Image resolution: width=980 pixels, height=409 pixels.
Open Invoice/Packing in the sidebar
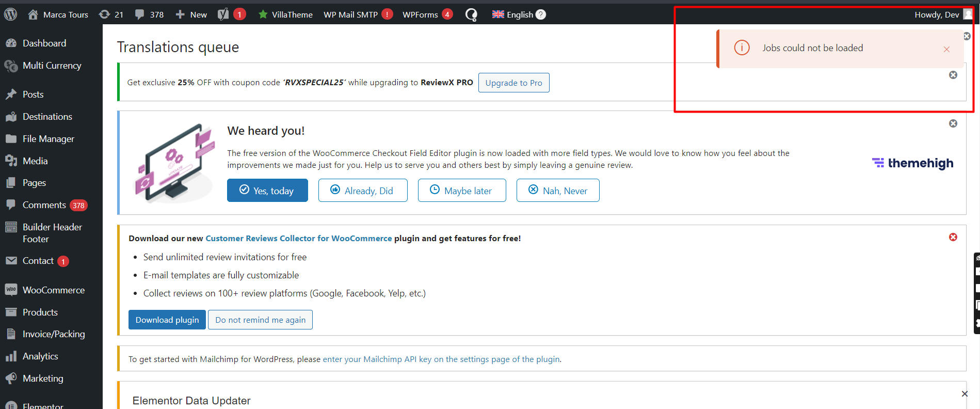pyautogui.click(x=54, y=334)
